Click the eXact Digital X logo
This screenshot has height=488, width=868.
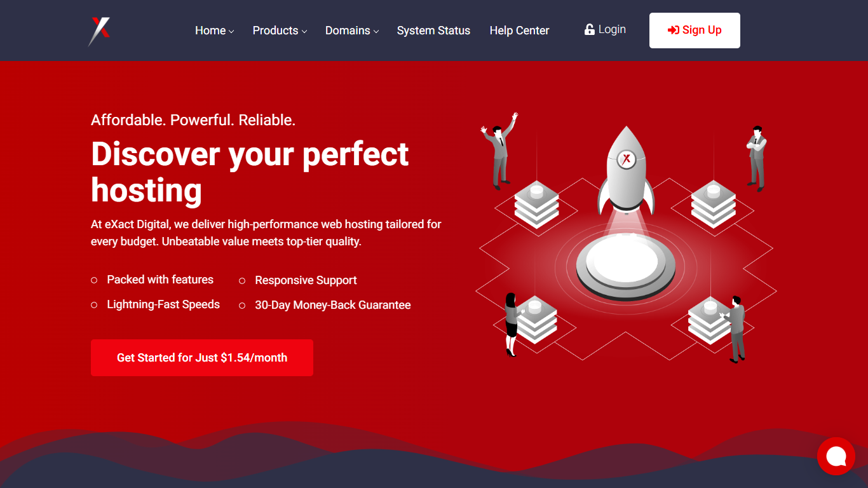pyautogui.click(x=99, y=31)
